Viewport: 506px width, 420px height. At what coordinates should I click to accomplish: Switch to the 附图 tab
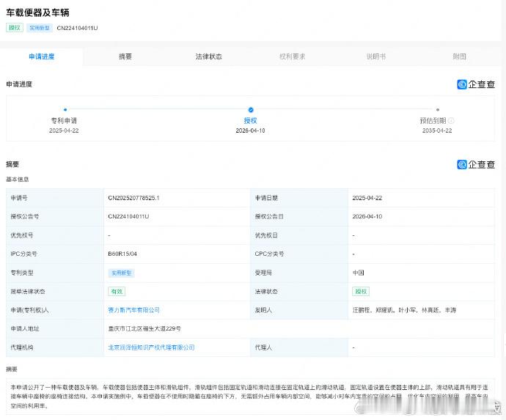point(459,56)
